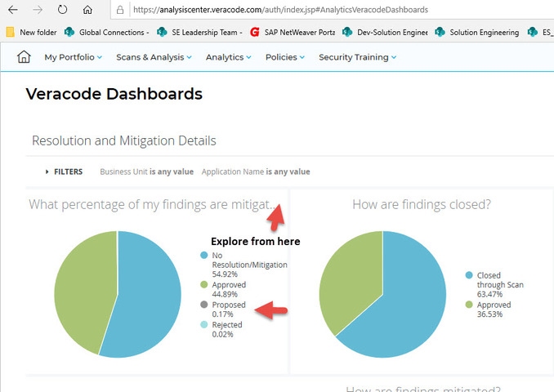
Task: Open the Dev-Solution Engineering bookmark
Action: (385, 32)
